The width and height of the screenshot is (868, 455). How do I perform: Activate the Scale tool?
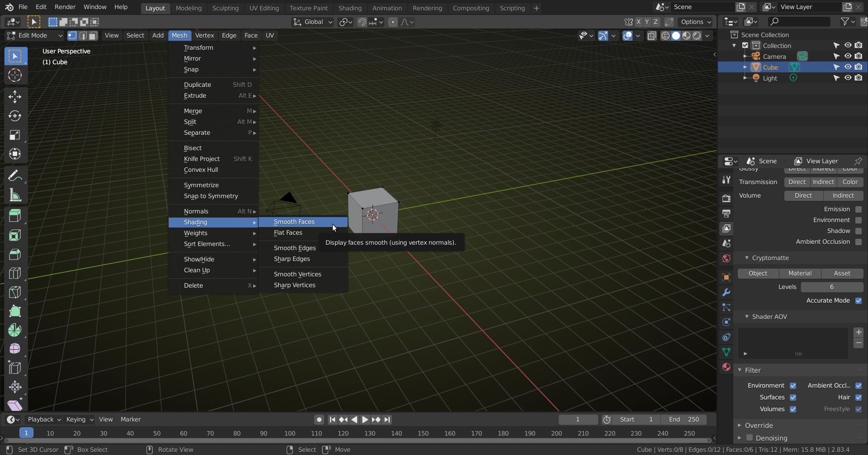pos(15,135)
